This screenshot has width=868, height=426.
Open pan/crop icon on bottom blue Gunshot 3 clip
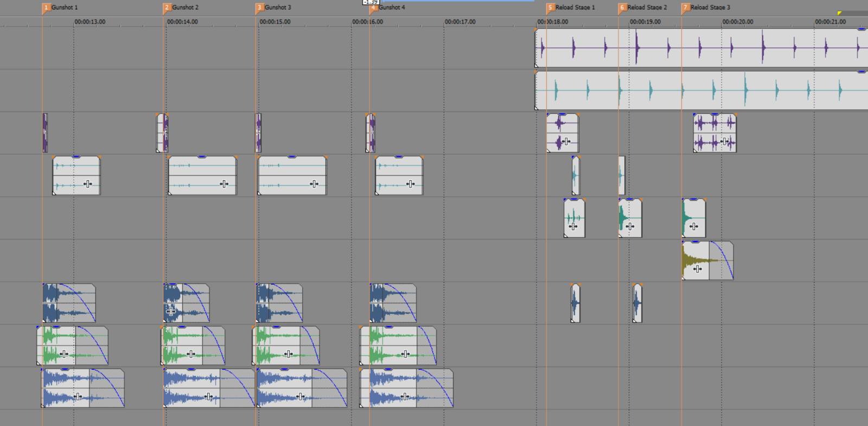(x=301, y=397)
